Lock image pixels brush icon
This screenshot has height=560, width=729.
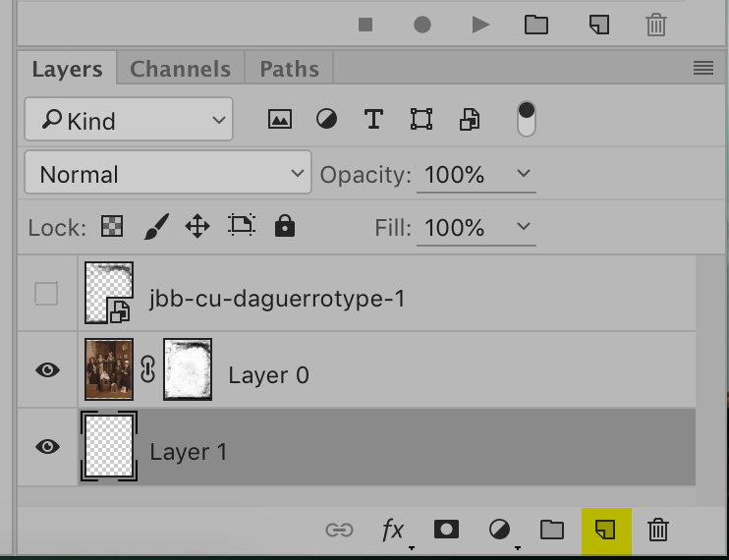[156, 226]
